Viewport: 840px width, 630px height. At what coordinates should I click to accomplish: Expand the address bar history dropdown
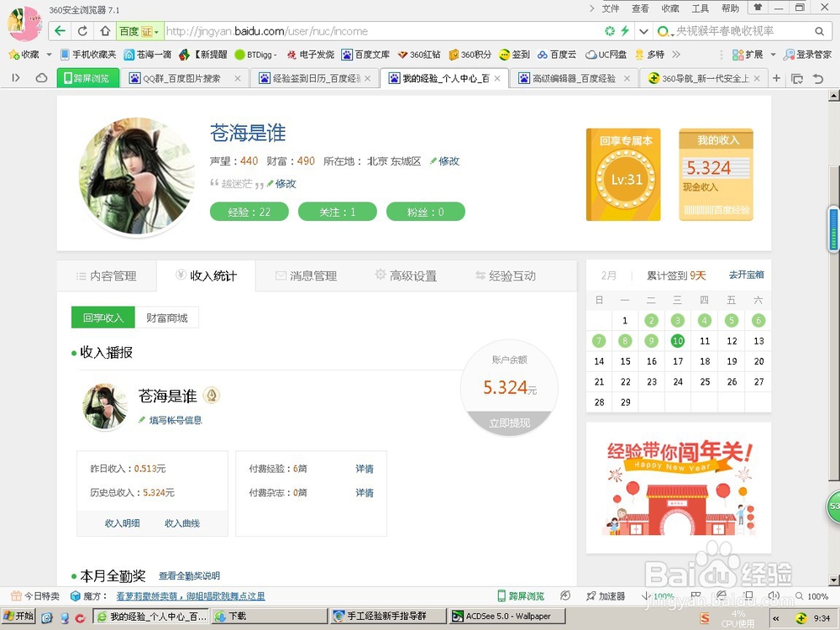click(643, 31)
